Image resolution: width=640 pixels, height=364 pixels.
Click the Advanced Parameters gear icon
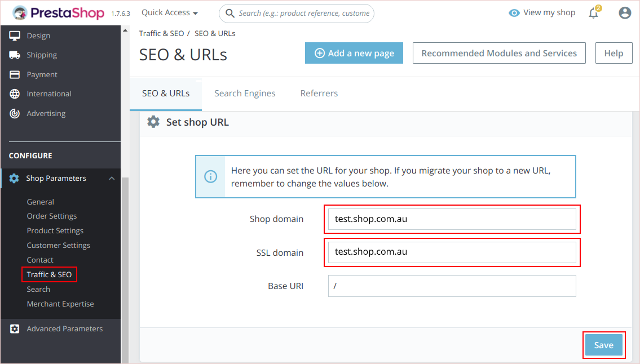click(15, 329)
